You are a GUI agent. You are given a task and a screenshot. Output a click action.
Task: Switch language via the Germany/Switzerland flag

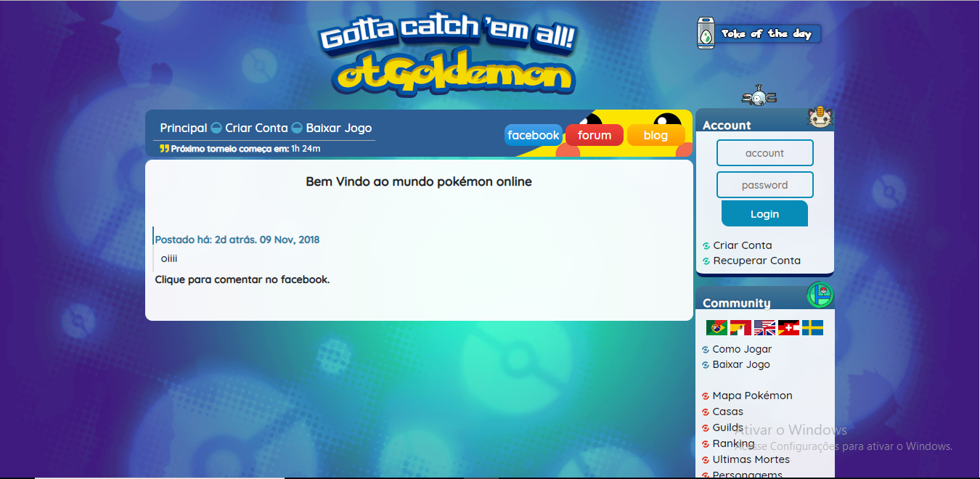[788, 328]
